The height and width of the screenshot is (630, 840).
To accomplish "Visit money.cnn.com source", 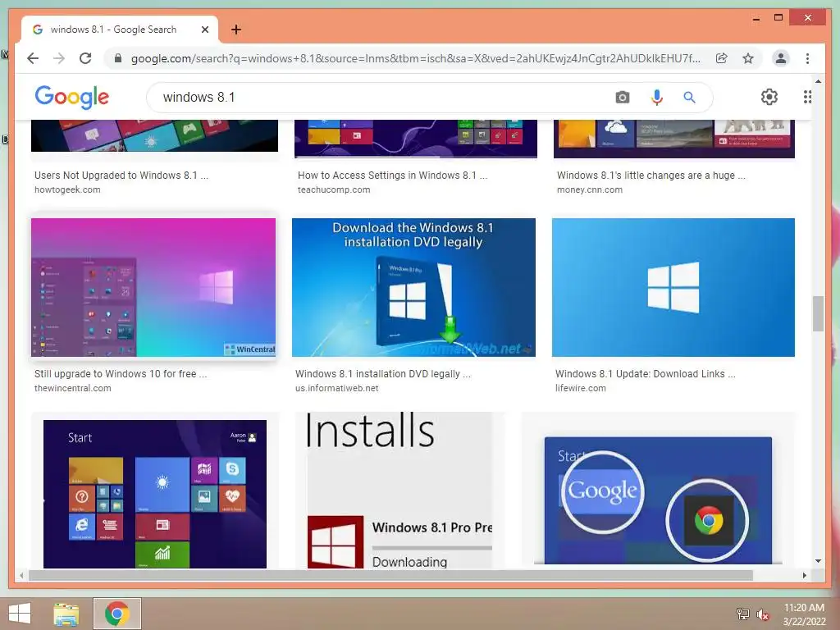I will pyautogui.click(x=589, y=189).
